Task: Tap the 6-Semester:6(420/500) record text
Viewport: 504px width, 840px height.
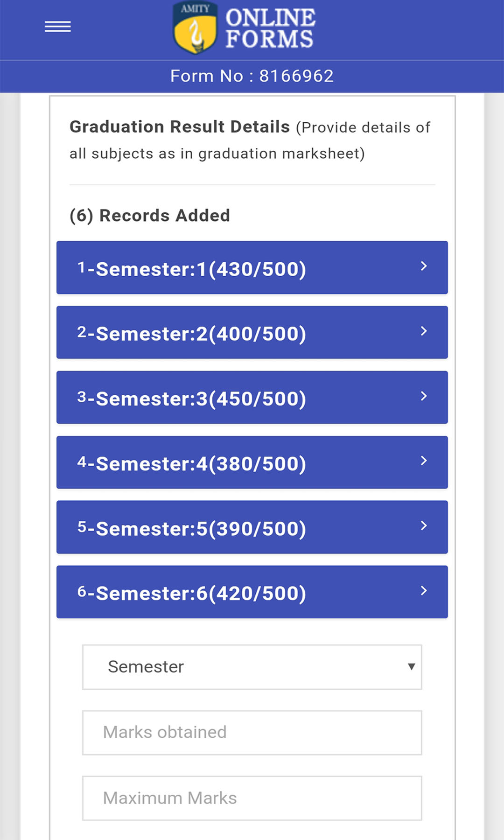Action: [x=191, y=593]
